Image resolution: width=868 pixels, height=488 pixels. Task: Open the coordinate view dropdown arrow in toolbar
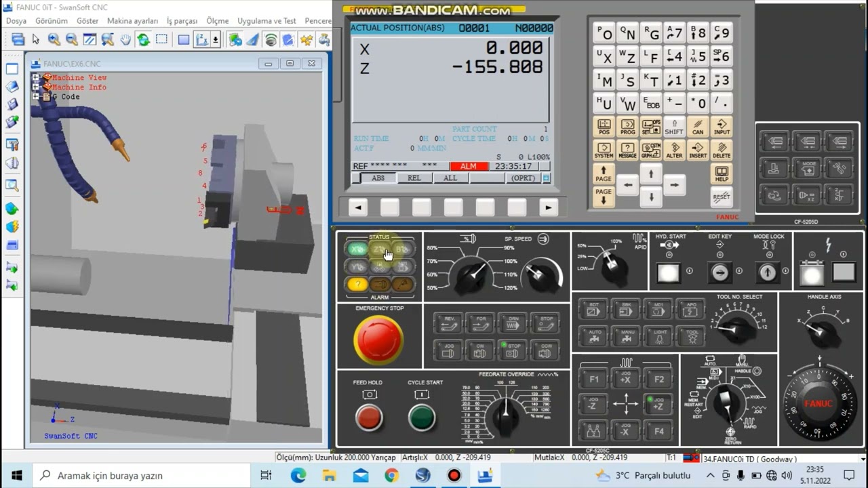[x=216, y=40]
